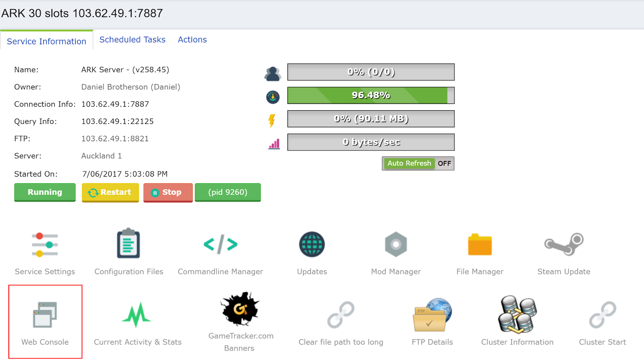Viewport: 644px width, 361px height.
Task: Launch the Commandline Manager code icon
Action: [x=221, y=244]
